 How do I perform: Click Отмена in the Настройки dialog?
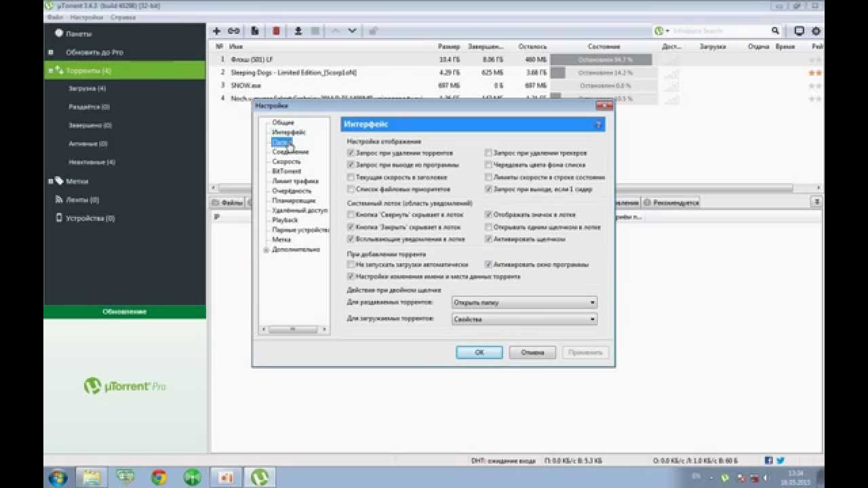(532, 352)
